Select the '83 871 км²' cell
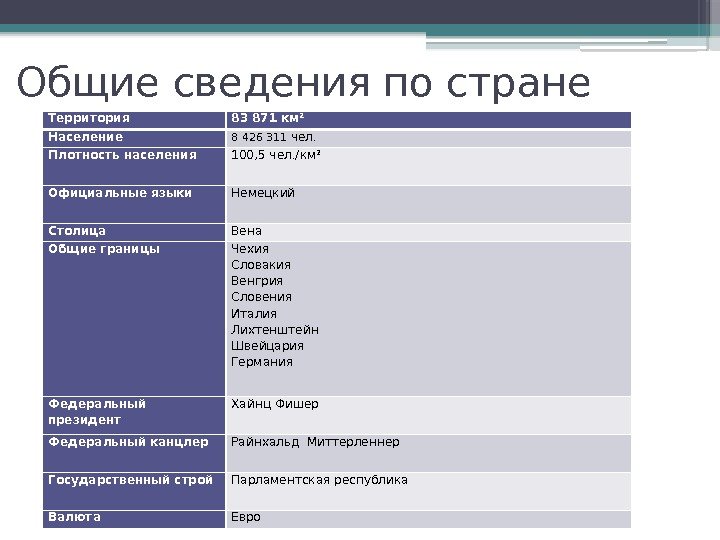720x540 pixels. click(428, 120)
